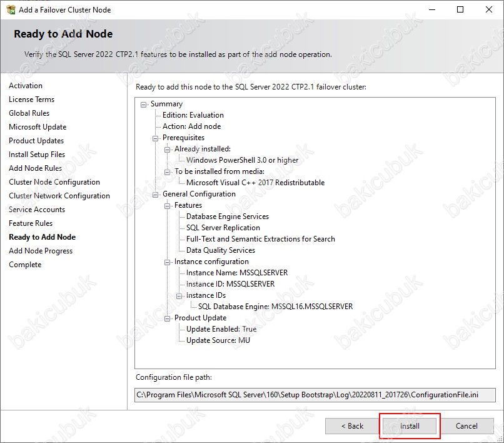The width and height of the screenshot is (504, 443).
Task: Click the Features label in tree
Action: (188, 205)
